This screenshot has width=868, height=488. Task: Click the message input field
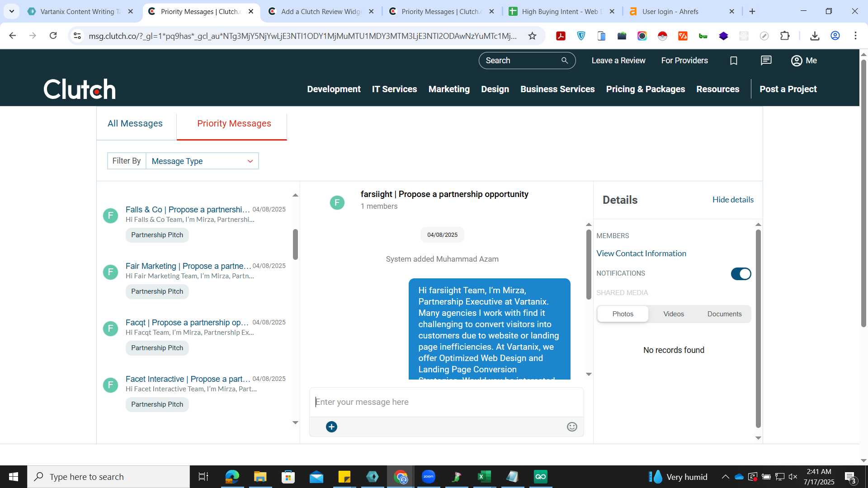[446, 402]
